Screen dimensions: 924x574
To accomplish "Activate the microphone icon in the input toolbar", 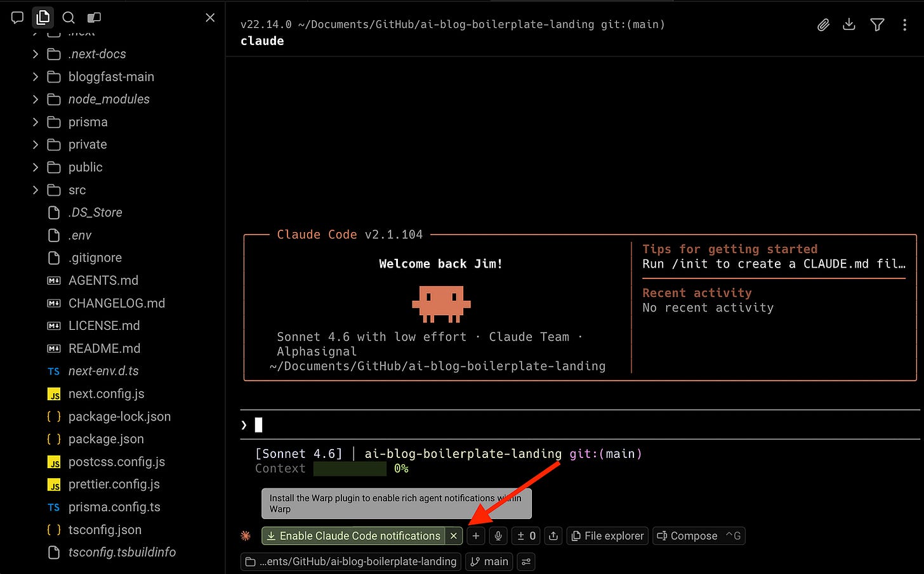I will pos(498,536).
